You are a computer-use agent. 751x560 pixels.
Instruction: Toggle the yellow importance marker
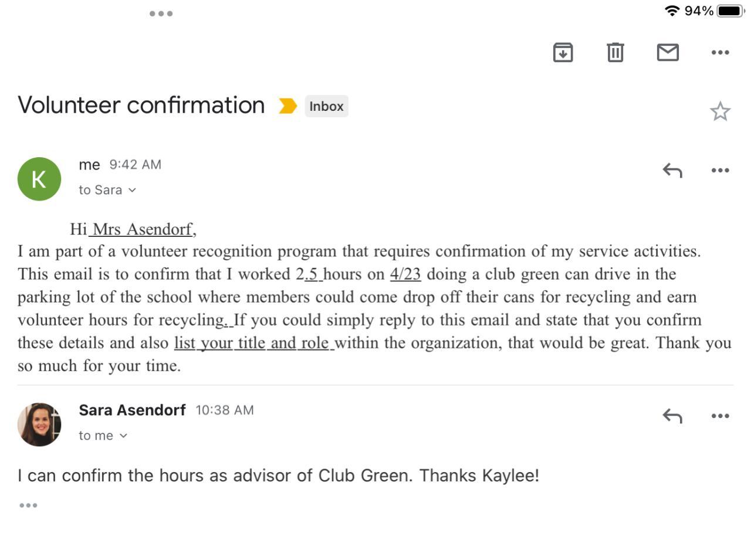(287, 106)
